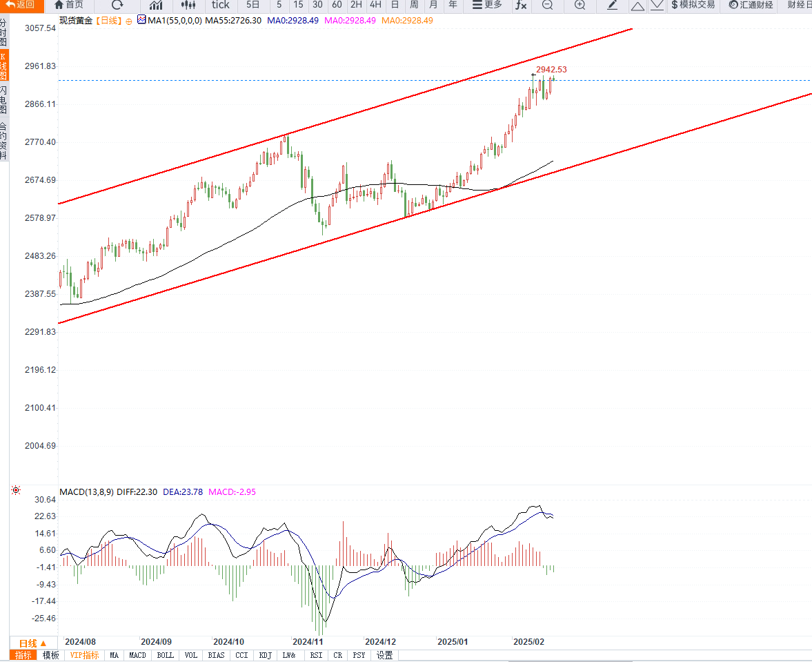Apply the KDJ indicator

265,655
